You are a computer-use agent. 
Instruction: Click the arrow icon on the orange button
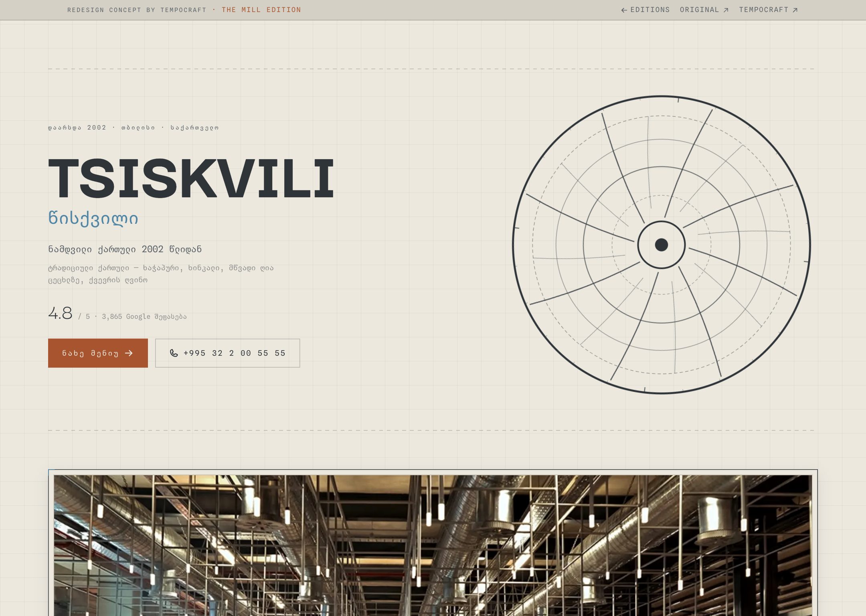(x=129, y=353)
